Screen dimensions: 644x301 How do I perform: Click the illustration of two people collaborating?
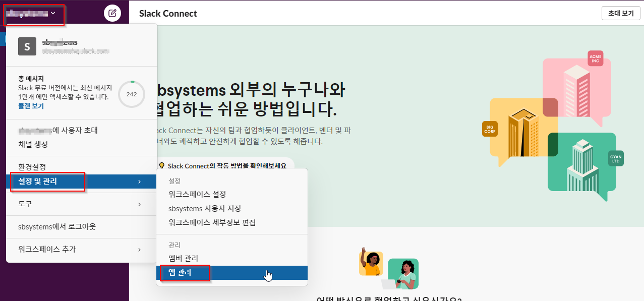coord(389,269)
